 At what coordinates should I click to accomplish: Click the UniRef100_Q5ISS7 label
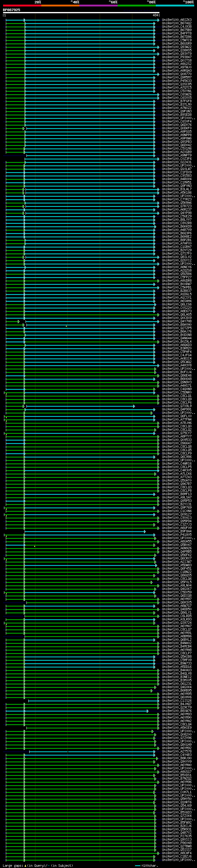(177, 850)
